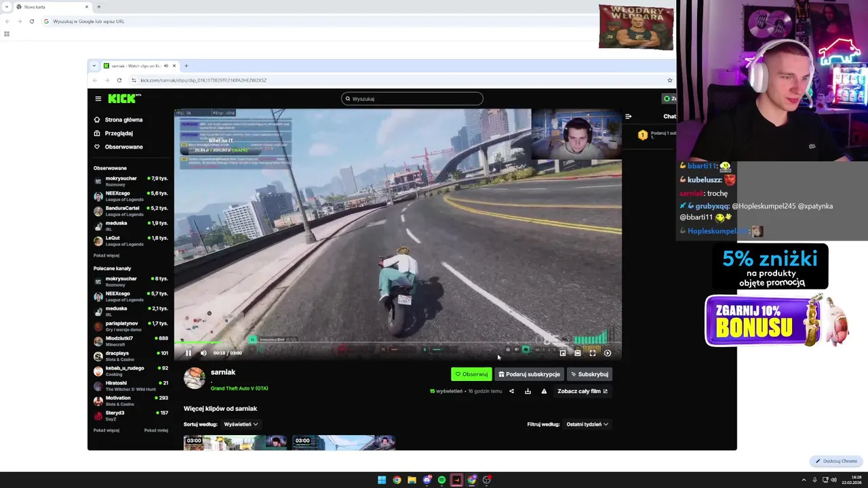Pause the clip playback
Viewport: 868px width, 488px height.
(189, 353)
